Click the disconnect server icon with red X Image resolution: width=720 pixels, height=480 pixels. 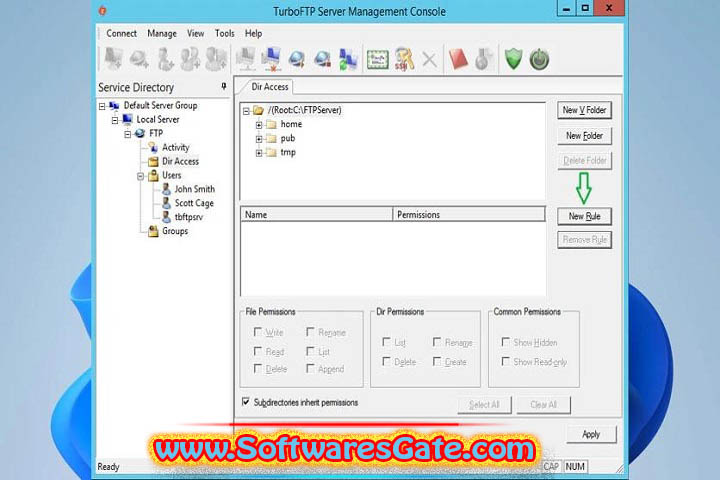271,59
